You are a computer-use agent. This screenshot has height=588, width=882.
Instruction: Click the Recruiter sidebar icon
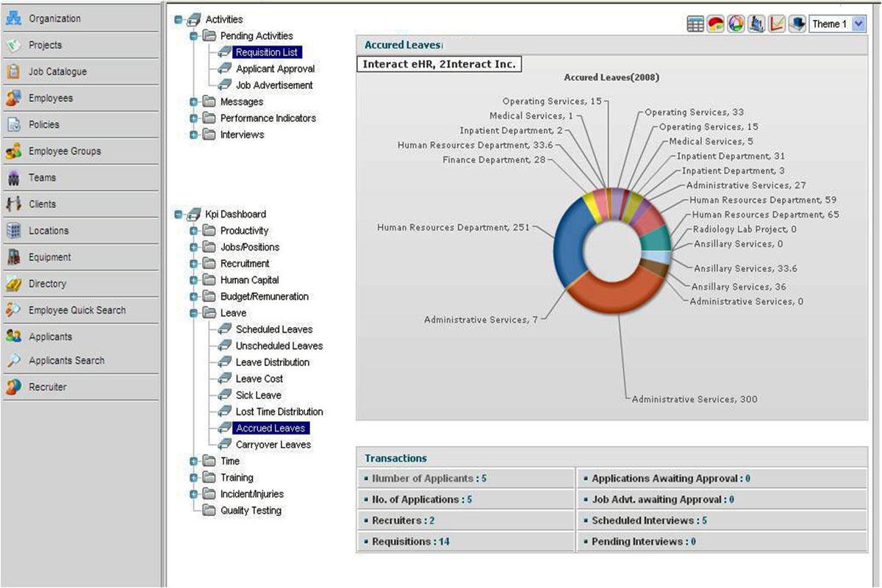pos(13,387)
